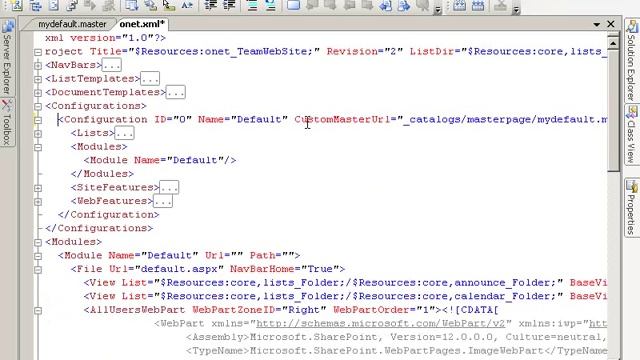Collapse the top-level Modules element
The image size is (640, 360).
[38, 242]
